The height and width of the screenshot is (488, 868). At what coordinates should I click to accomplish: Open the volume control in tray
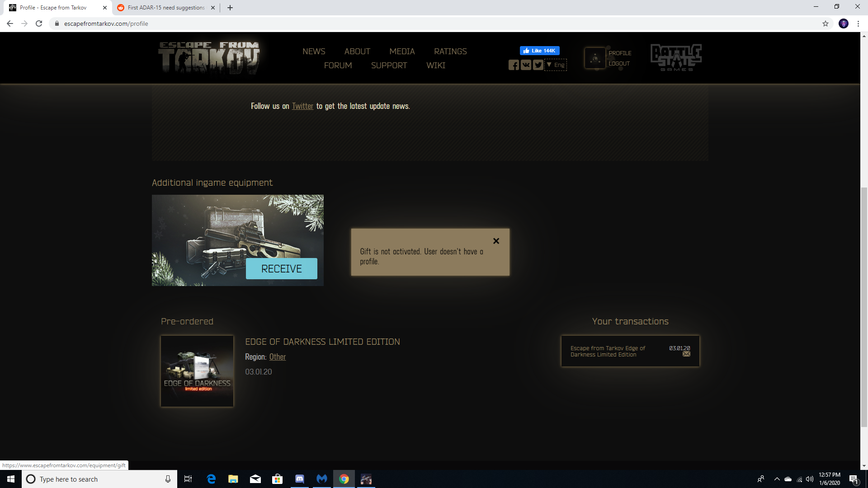pyautogui.click(x=810, y=479)
